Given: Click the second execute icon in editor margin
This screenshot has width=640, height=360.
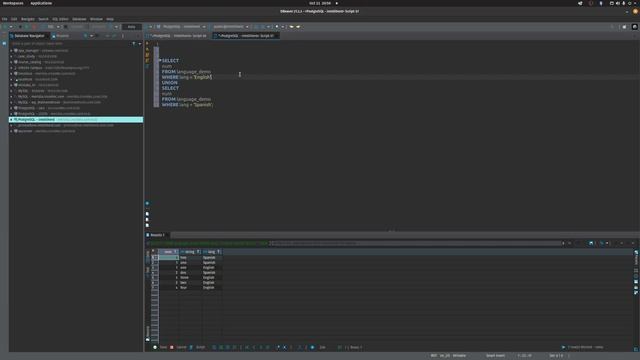Looking at the screenshot, I should (147, 49).
